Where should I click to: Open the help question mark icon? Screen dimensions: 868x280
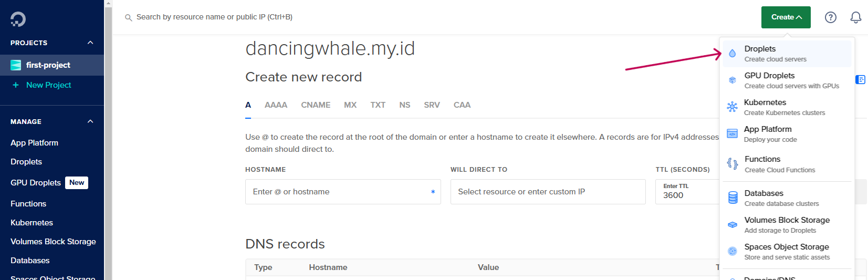pos(830,17)
